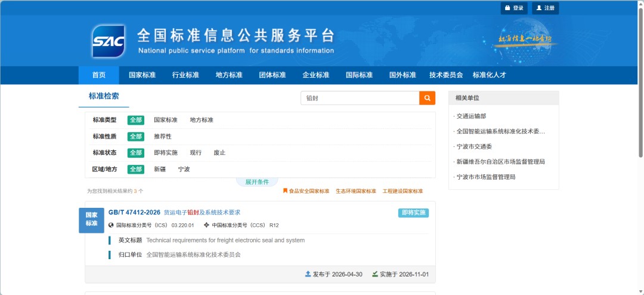Open title 货运电子铅封及系统技术要求
Screen dimensions: 644x295
pos(202,213)
